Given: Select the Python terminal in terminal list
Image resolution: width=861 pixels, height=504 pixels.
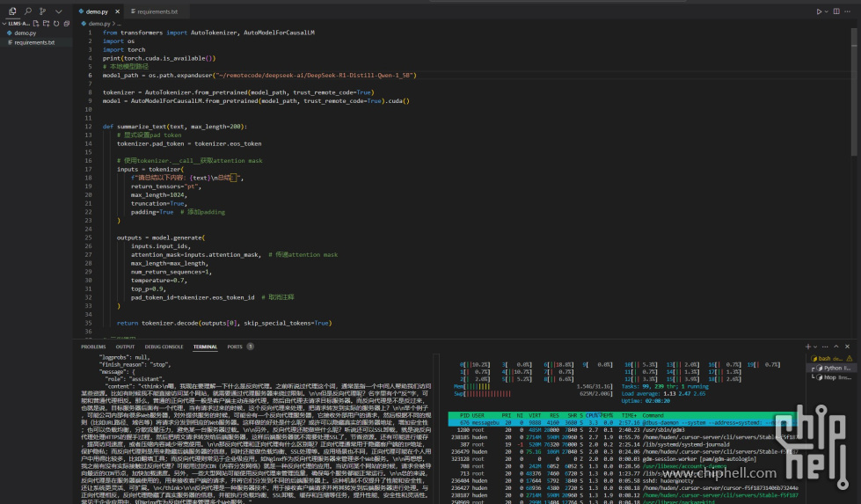Looking at the screenshot, I should 832,368.
